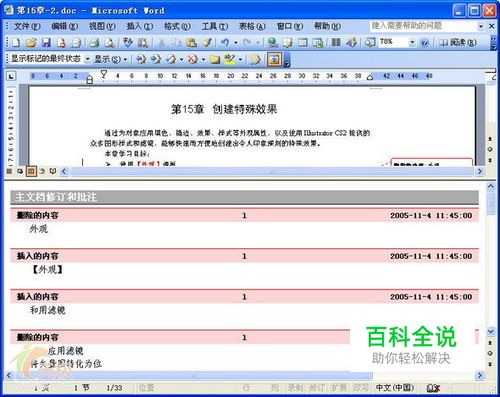
Task: Undo the last action
Action: (x=225, y=42)
